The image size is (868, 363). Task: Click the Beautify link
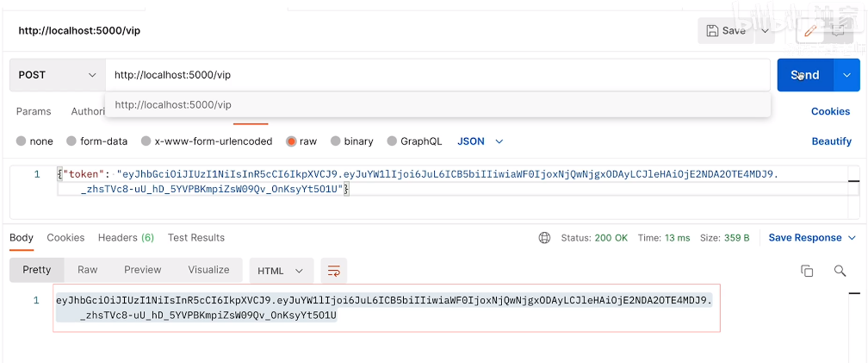832,141
